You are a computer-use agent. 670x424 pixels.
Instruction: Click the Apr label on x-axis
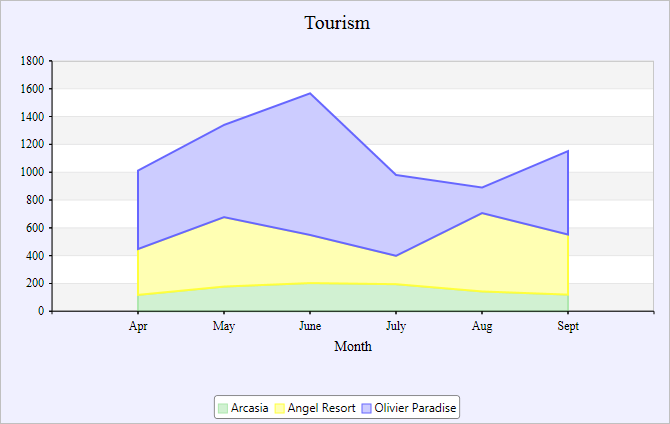tap(138, 326)
